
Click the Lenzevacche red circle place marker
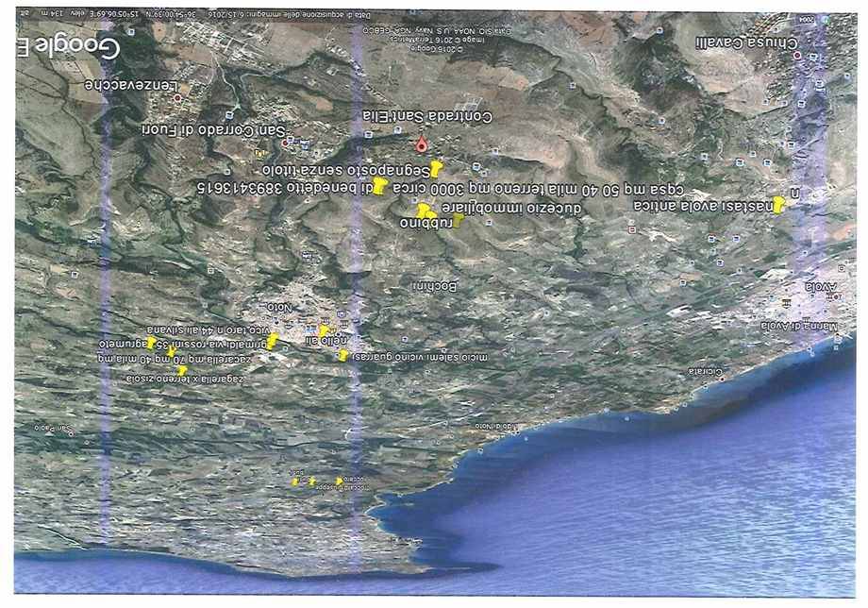175,95
